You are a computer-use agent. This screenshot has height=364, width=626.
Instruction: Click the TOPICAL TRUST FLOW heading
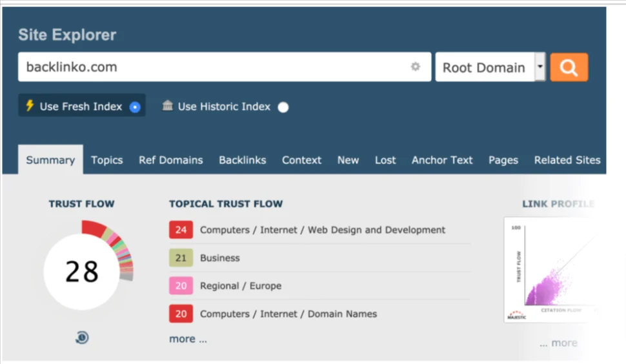226,204
